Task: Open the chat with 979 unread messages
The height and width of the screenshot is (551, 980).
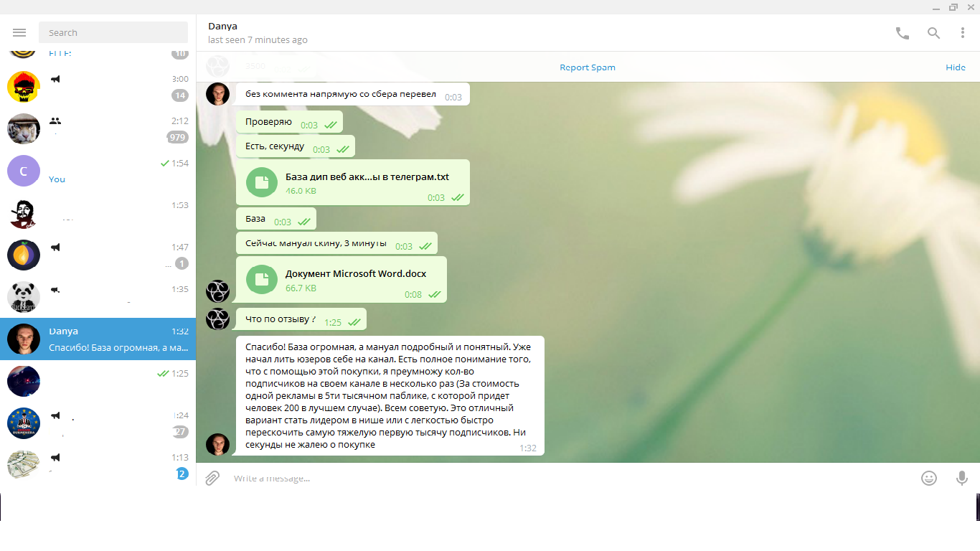Action: (98, 129)
